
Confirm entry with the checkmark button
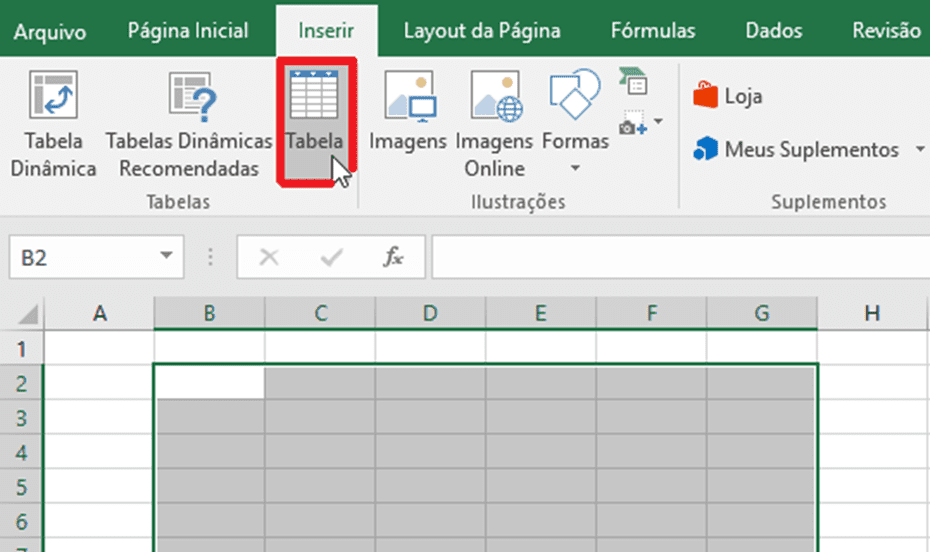pyautogui.click(x=332, y=257)
